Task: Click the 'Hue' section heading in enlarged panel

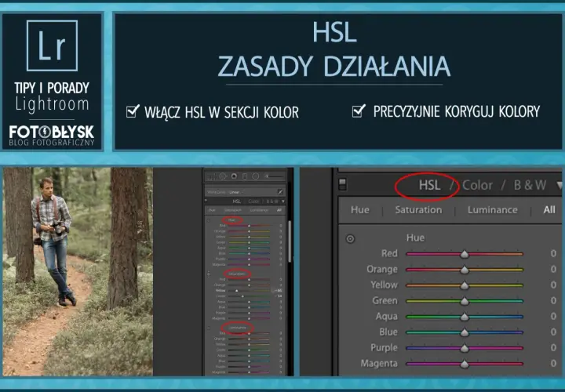Action: click(415, 238)
